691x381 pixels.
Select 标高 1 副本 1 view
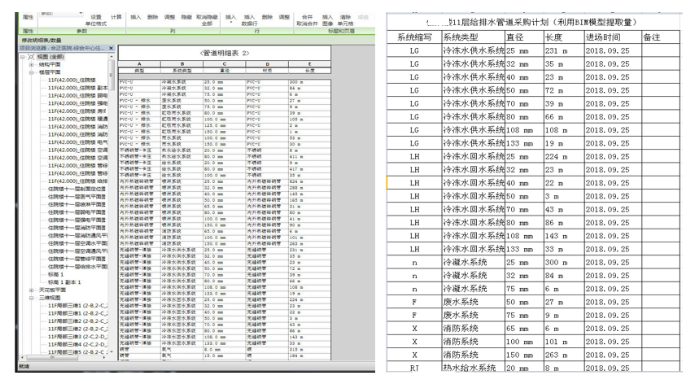(x=64, y=282)
